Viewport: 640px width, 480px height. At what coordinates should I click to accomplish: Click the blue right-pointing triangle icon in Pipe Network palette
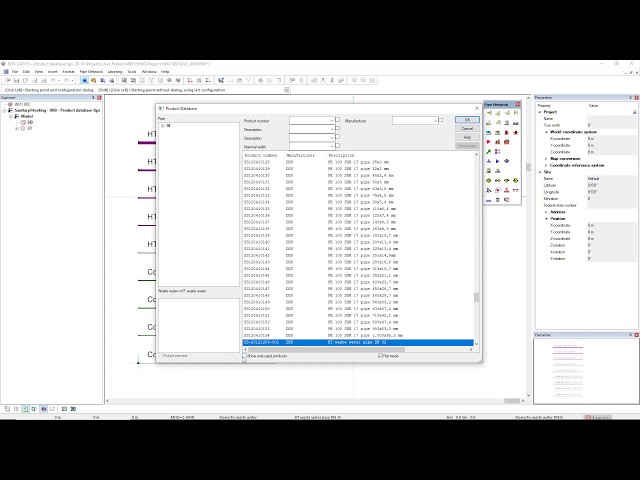(498, 161)
